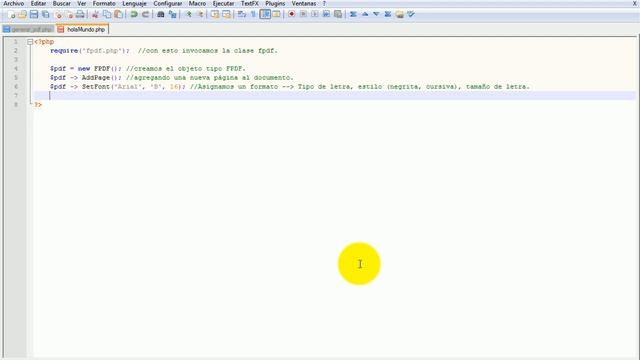Open the Editar menu
Viewport: 640px width, 360px height.
pyautogui.click(x=38, y=4)
